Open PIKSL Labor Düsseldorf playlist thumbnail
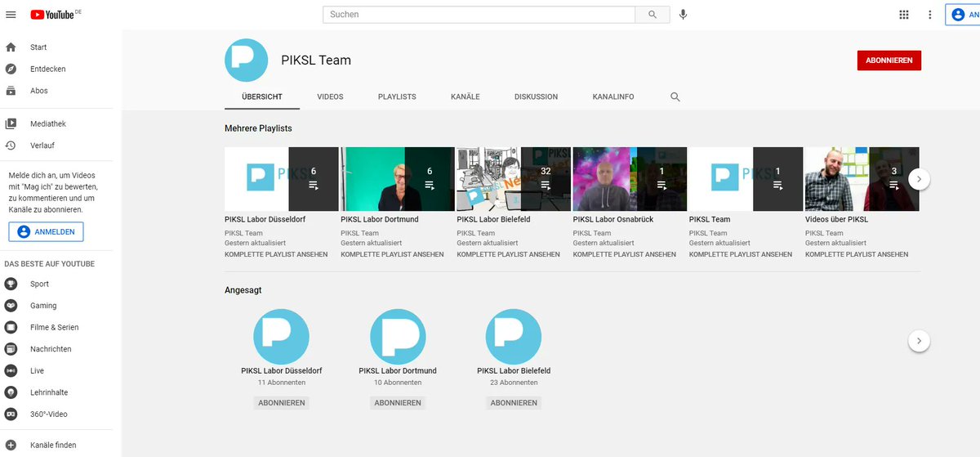The width and height of the screenshot is (980, 457). (281, 179)
